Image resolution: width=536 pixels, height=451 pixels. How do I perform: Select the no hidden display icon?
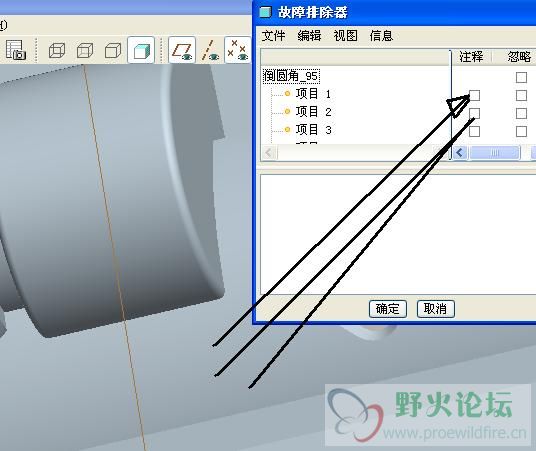point(113,51)
